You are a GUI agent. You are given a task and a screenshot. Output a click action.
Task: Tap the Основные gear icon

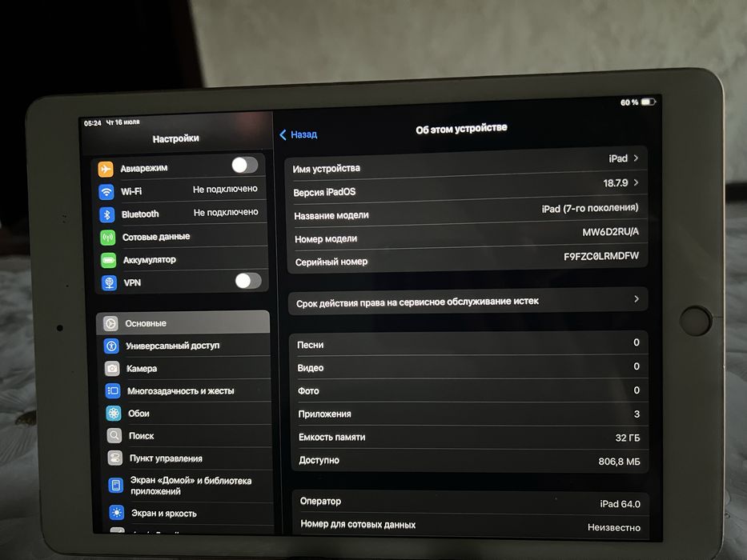click(110, 324)
